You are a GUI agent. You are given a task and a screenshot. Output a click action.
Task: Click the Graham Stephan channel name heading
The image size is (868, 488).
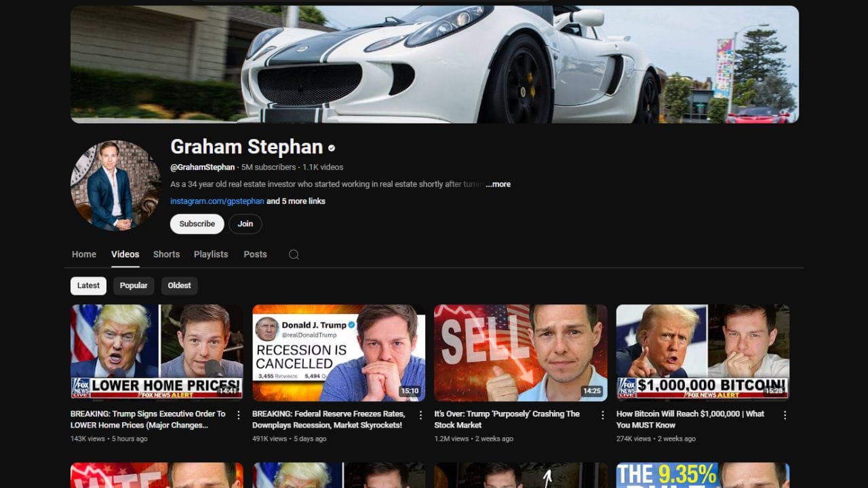coord(246,147)
